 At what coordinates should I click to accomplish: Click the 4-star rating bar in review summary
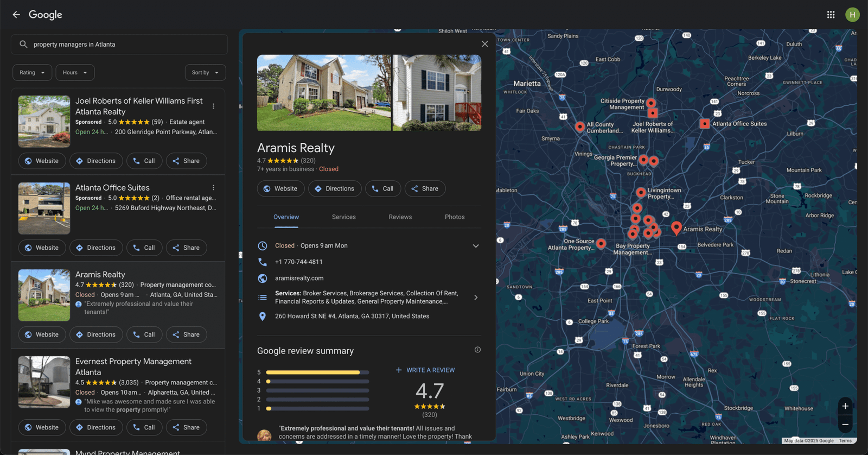(317, 382)
